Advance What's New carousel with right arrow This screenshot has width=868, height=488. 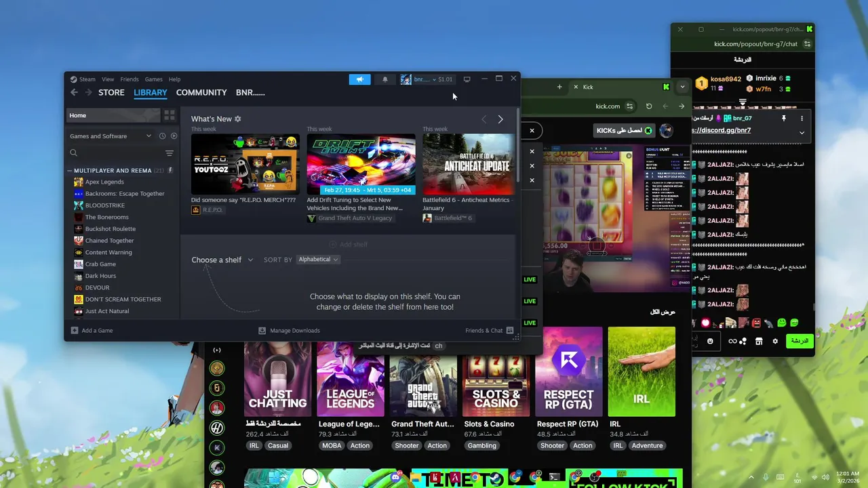(x=500, y=119)
